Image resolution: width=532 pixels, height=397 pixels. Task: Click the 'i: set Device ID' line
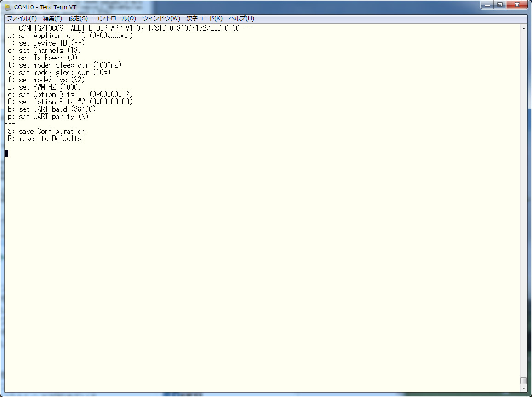46,43
